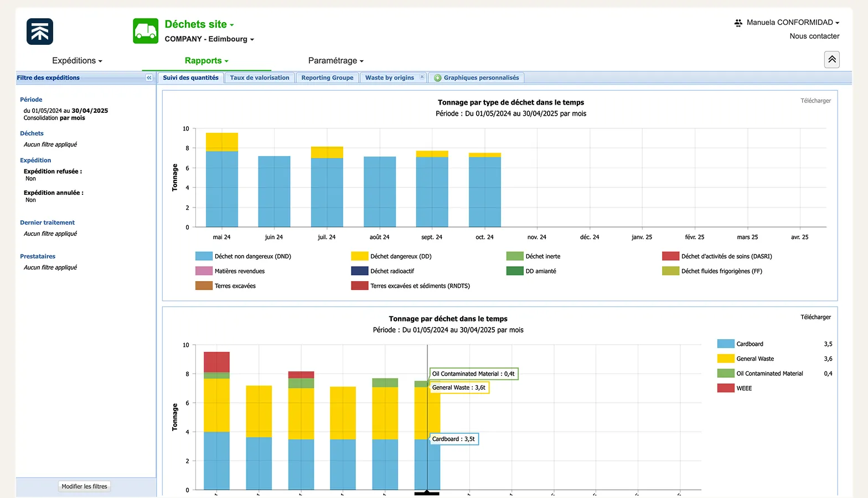This screenshot has width=868, height=498.
Task: Click the app logo icon
Action: [x=40, y=32]
